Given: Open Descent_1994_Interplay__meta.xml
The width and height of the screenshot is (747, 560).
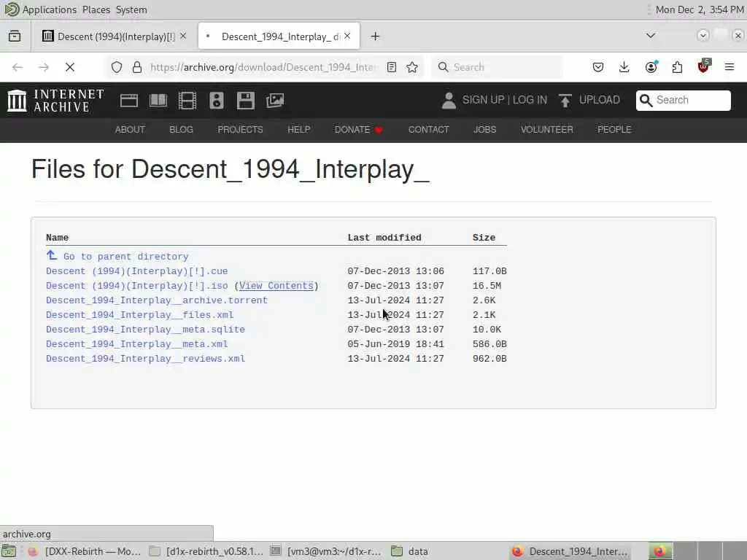Looking at the screenshot, I should 136,344.
